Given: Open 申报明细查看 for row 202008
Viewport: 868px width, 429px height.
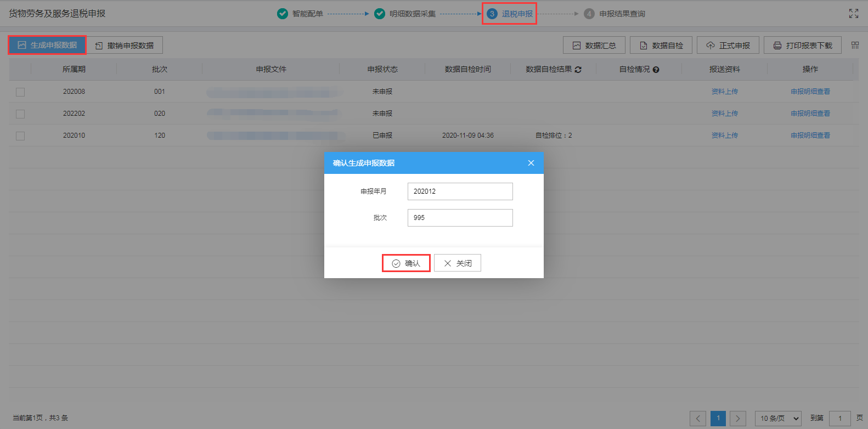Looking at the screenshot, I should (810, 92).
